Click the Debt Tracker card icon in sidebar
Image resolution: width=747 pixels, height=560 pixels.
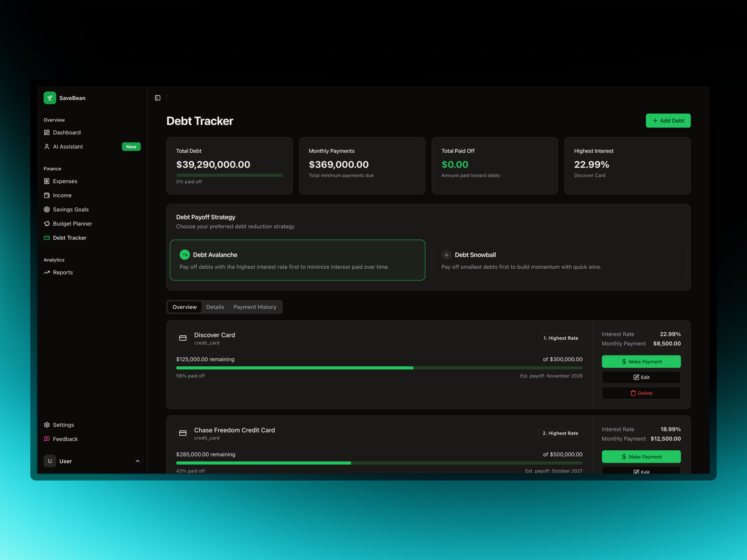pos(47,238)
